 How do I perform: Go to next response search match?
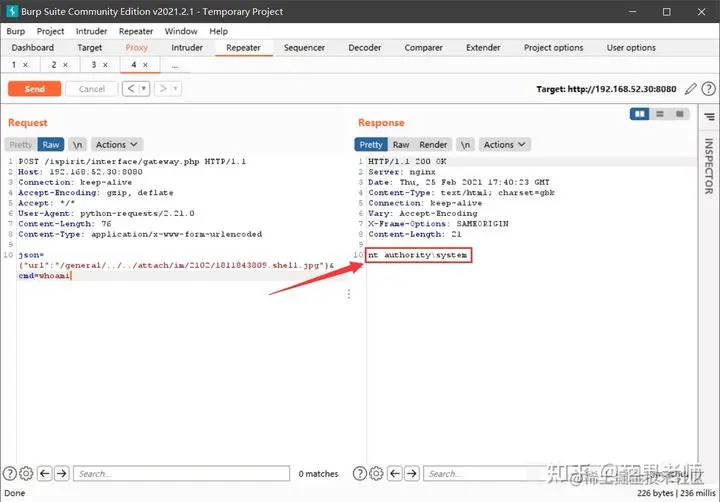412,473
